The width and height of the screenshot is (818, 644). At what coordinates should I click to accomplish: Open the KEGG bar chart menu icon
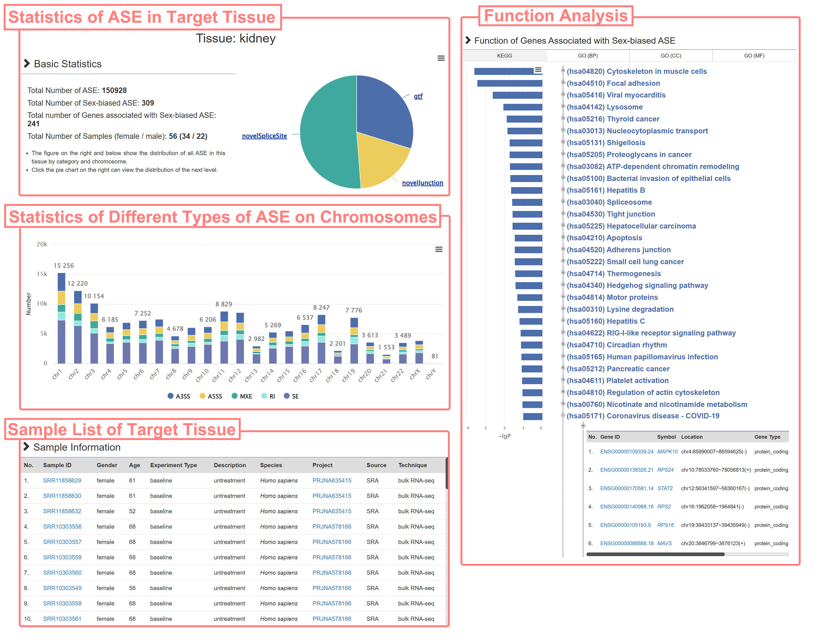pyautogui.click(x=538, y=70)
